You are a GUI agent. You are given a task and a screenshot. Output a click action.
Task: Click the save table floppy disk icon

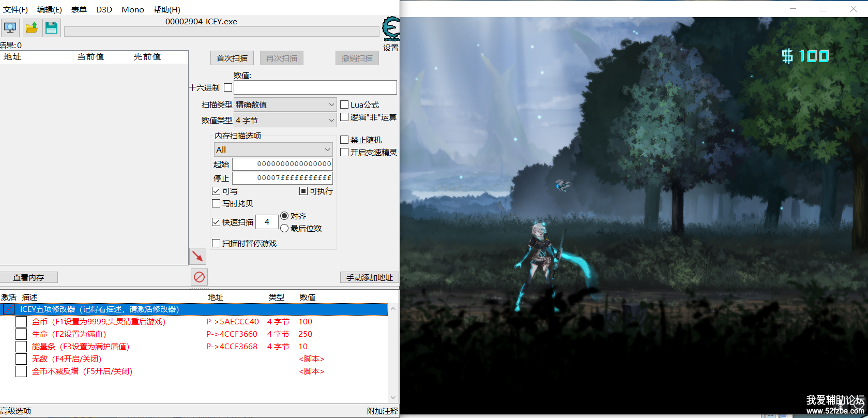[x=52, y=27]
